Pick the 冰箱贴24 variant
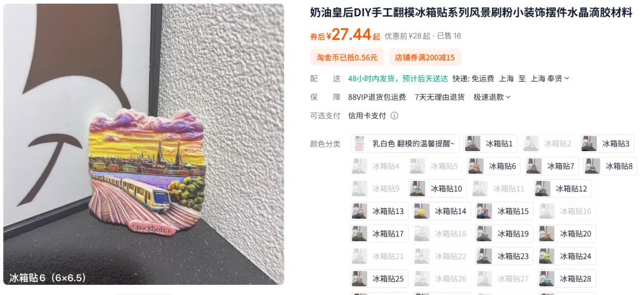Screen dimensions: 644x295 [567, 256]
